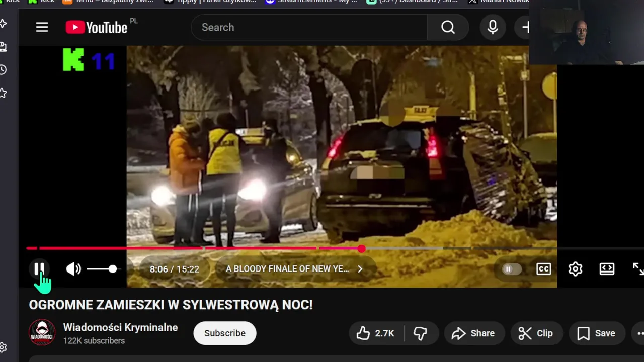644x362 pixels.
Task: Mute the video via speaker icon
Action: click(73, 269)
